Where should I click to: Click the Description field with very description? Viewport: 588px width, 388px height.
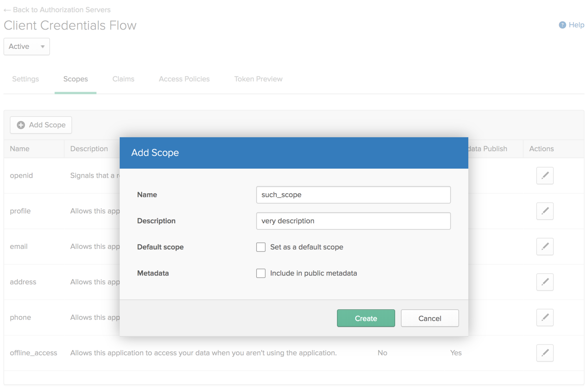[353, 221]
